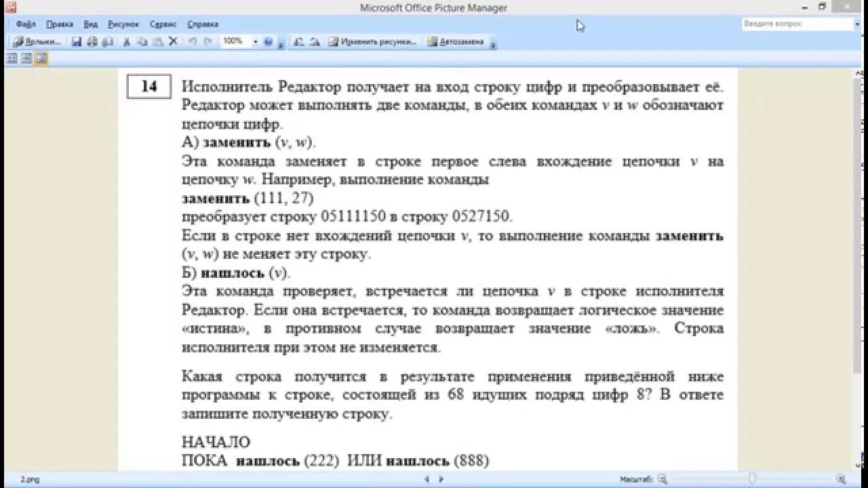Click the Cut scissors icon

(126, 41)
